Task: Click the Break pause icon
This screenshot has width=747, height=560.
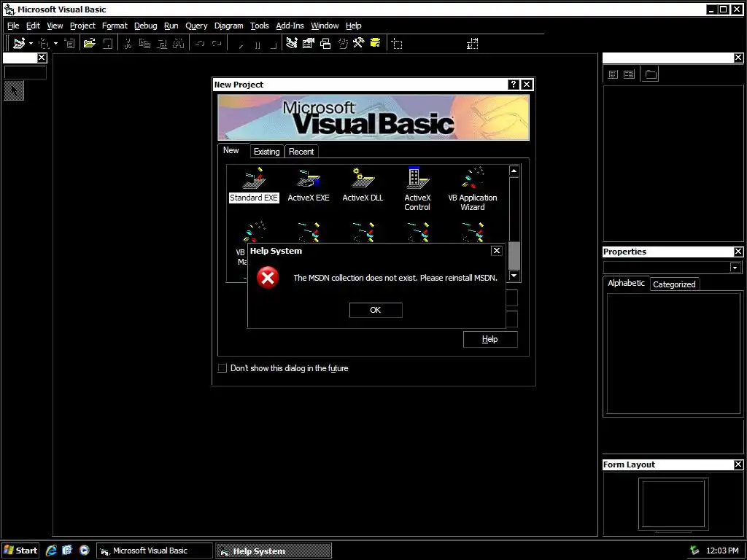Action: [x=258, y=44]
